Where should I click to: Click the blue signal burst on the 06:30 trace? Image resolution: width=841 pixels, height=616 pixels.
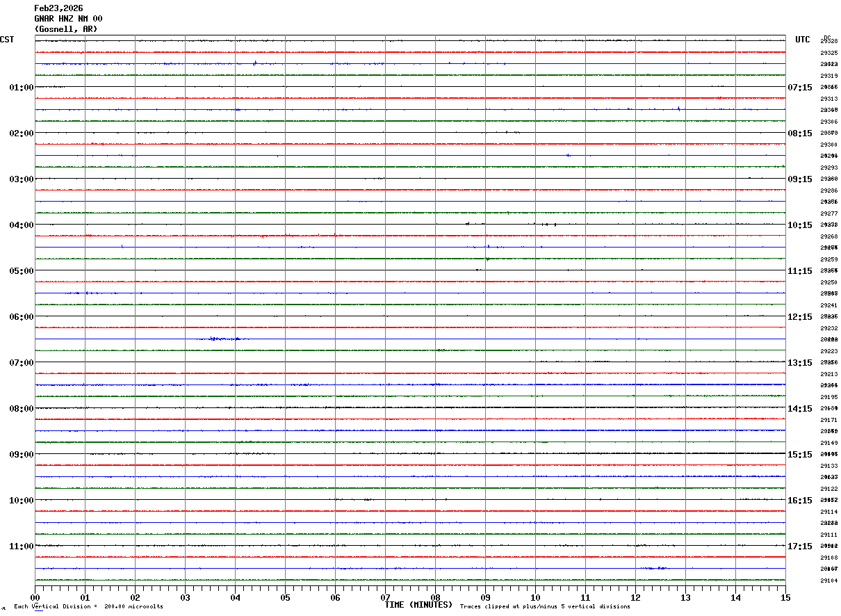click(x=222, y=339)
